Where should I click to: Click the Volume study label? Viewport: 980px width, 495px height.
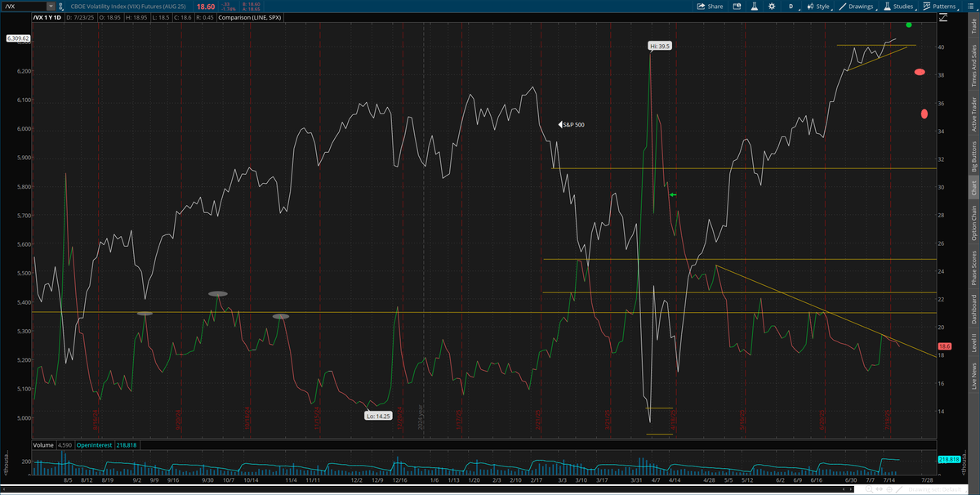42,444
